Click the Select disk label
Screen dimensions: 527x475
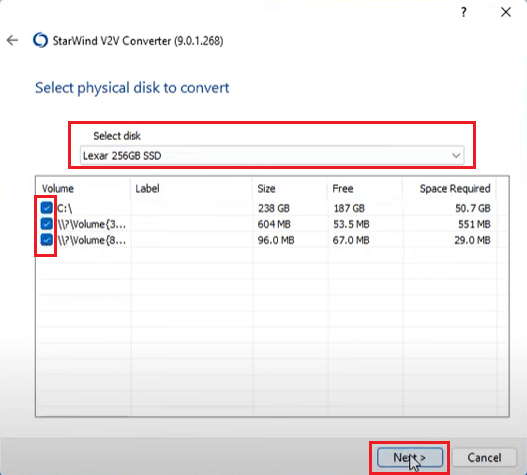click(x=117, y=136)
